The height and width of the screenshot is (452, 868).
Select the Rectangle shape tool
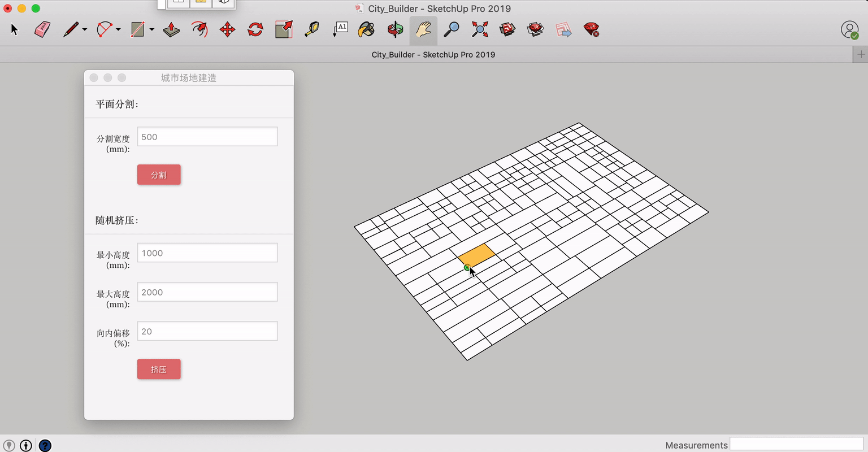tap(137, 29)
